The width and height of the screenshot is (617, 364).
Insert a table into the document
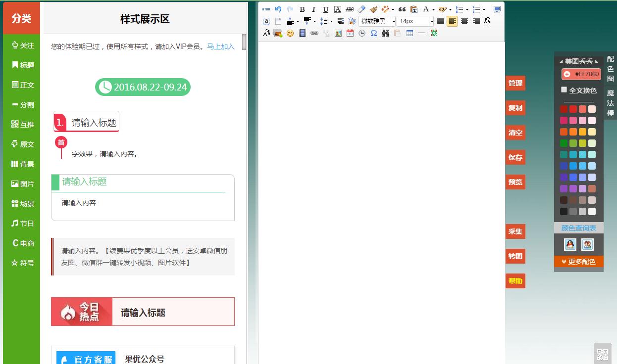[x=410, y=33]
